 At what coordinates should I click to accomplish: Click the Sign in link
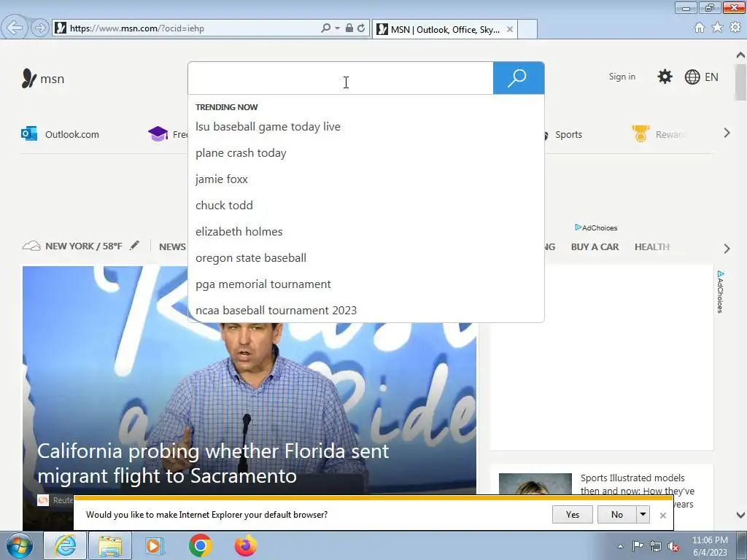point(622,77)
